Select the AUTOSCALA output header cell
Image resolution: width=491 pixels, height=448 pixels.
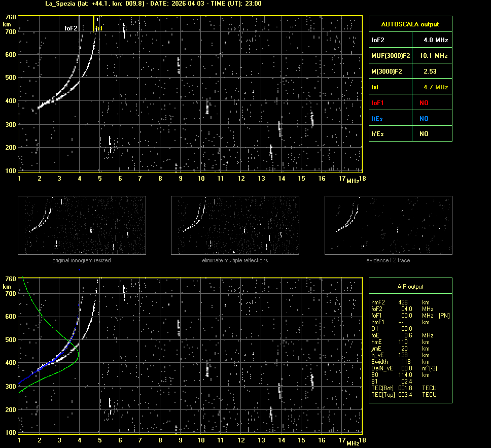(x=410, y=24)
